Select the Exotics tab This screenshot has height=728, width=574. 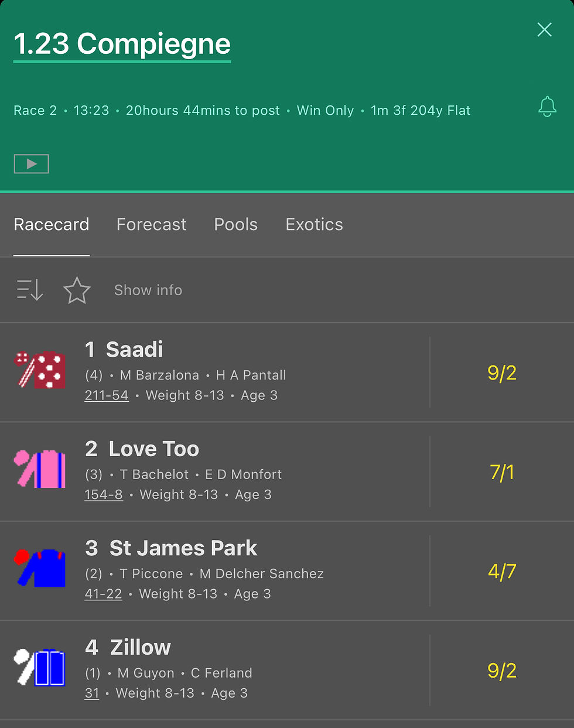click(x=314, y=224)
